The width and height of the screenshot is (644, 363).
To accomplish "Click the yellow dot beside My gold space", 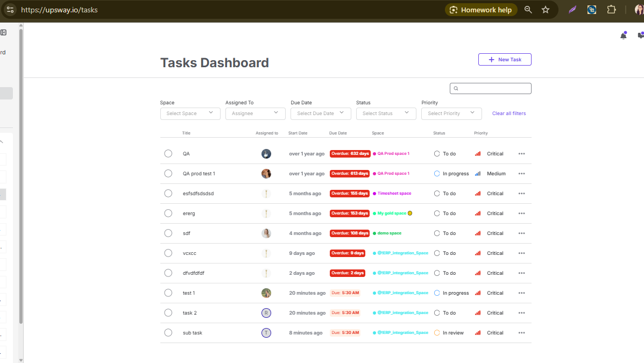I will [x=410, y=213].
